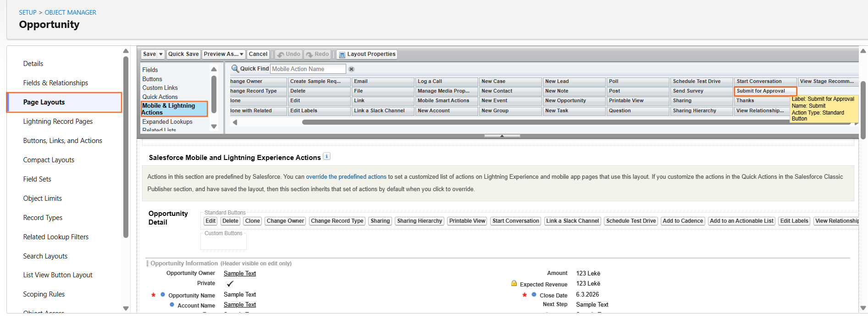
Task: Open Related Lookup Filters
Action: 56,237
